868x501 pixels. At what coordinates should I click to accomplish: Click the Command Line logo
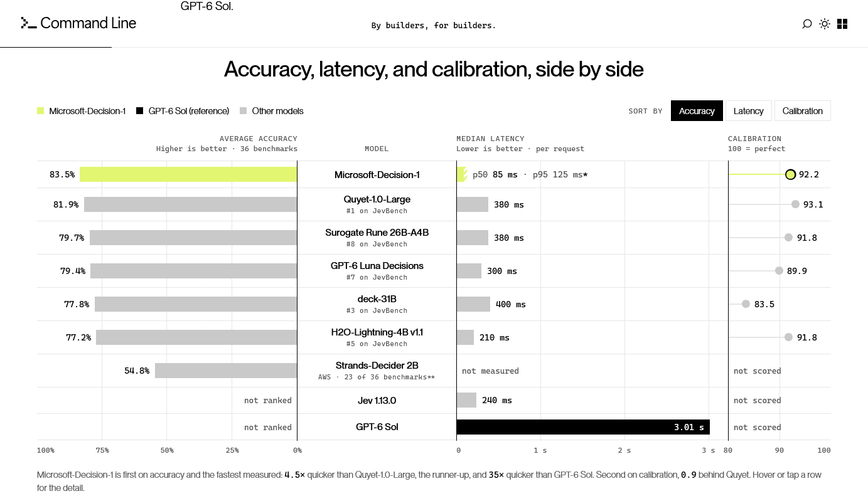78,23
